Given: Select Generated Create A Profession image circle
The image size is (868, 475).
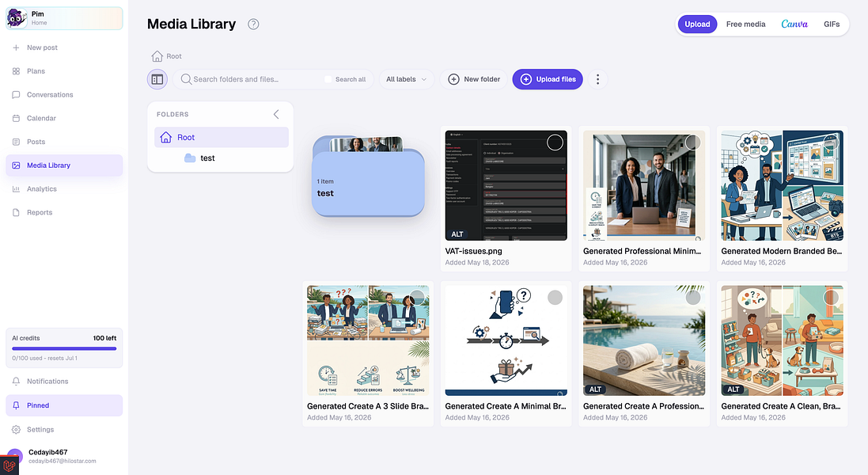Looking at the screenshot, I should click(693, 298).
